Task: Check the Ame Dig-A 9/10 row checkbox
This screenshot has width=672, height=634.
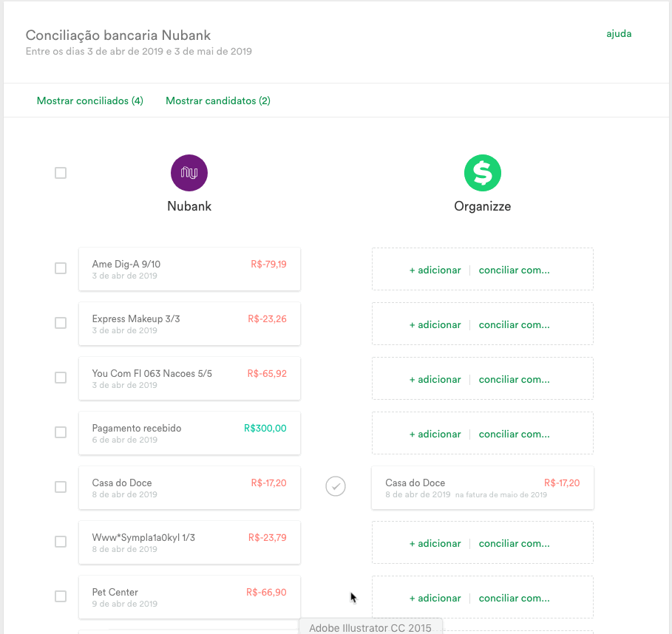Action: [x=61, y=268]
